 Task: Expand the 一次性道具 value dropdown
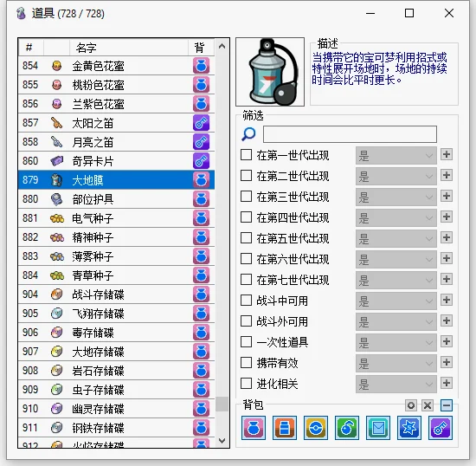(396, 342)
